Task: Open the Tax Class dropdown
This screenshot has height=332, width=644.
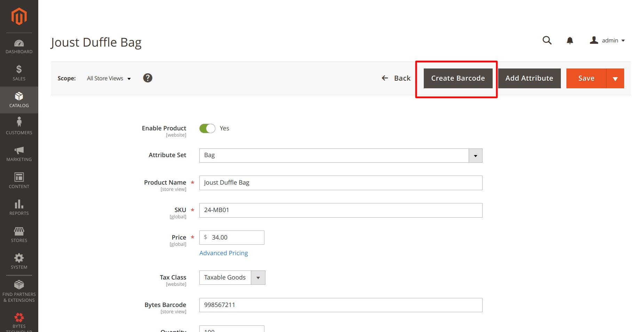Action: coord(232,277)
